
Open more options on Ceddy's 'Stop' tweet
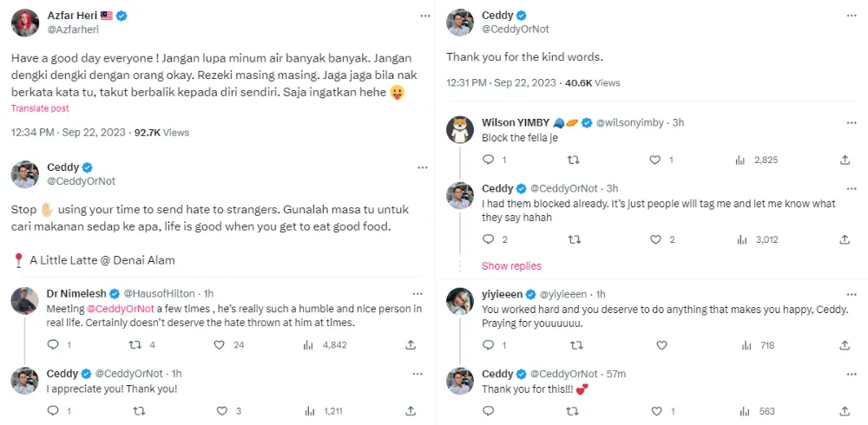pos(424,167)
